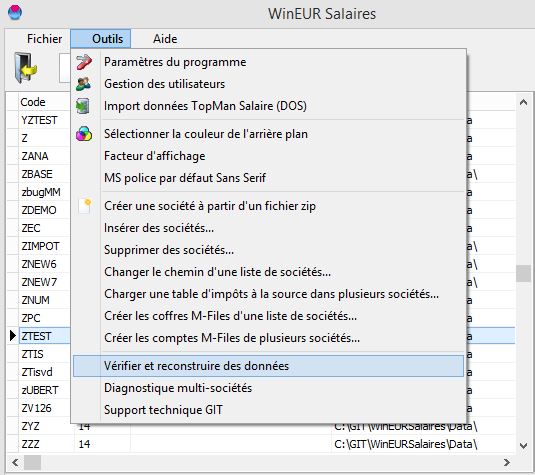Click the WinEUR application logo icon

click(15, 12)
